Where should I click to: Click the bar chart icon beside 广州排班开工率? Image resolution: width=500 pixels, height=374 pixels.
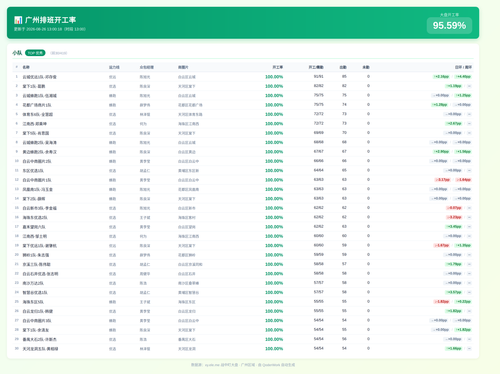(x=18, y=20)
